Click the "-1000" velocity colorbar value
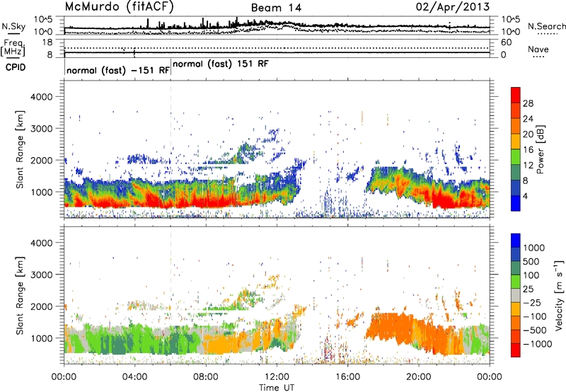The image size is (566, 392). click(x=537, y=344)
